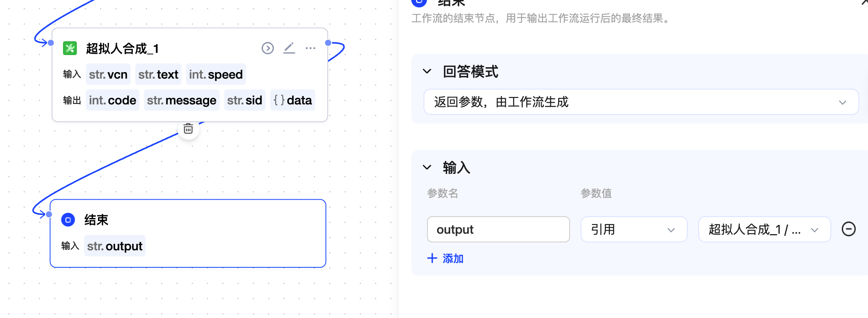Delete the connection with trash icon
868x318 pixels.
tap(188, 129)
